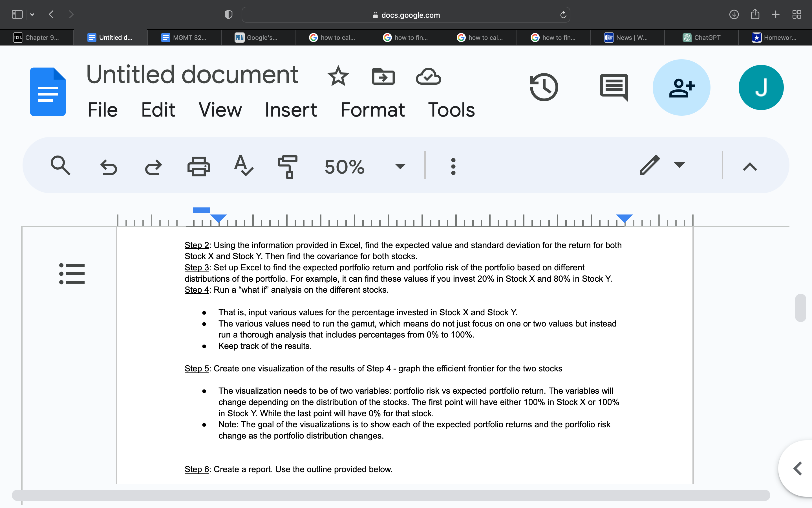Viewport: 812px width, 508px height.
Task: Open the Tools menu
Action: [451, 110]
